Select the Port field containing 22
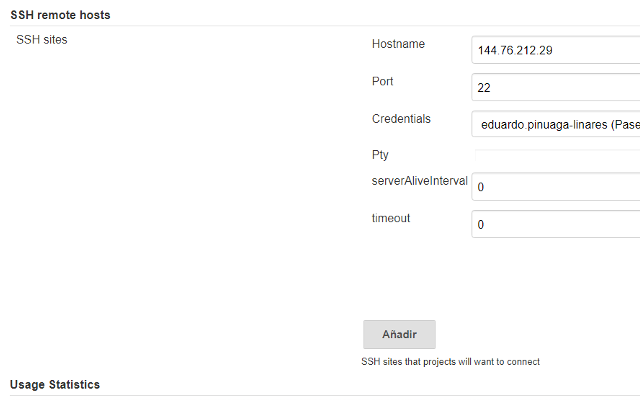Image resolution: width=640 pixels, height=400 pixels. coord(556,87)
